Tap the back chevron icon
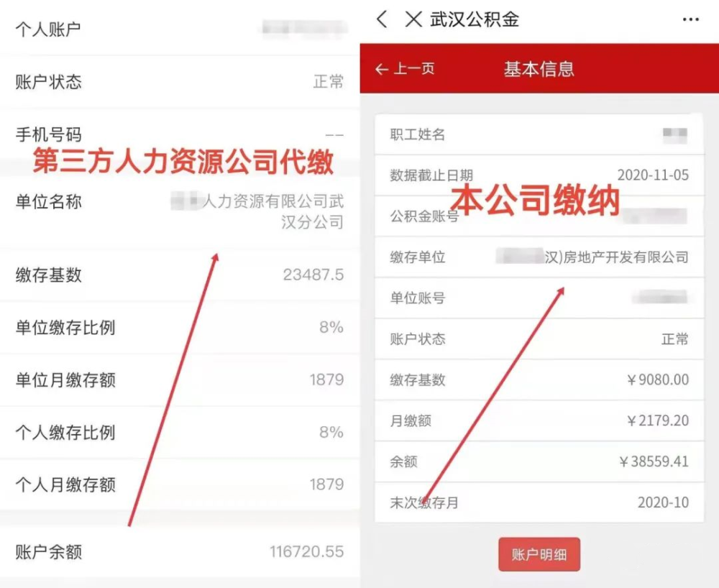Image resolution: width=719 pixels, height=588 pixels. [382, 19]
